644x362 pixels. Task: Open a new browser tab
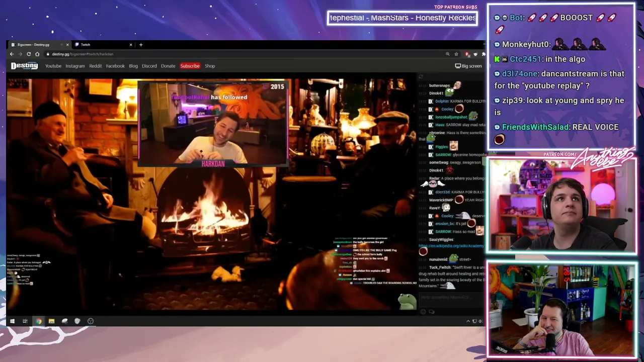click(141, 45)
